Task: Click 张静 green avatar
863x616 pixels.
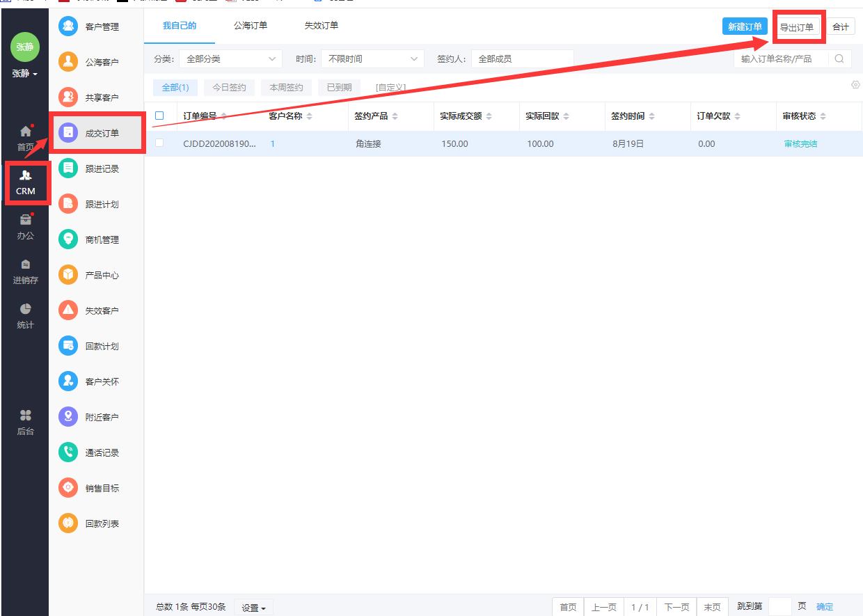Action: 25,47
